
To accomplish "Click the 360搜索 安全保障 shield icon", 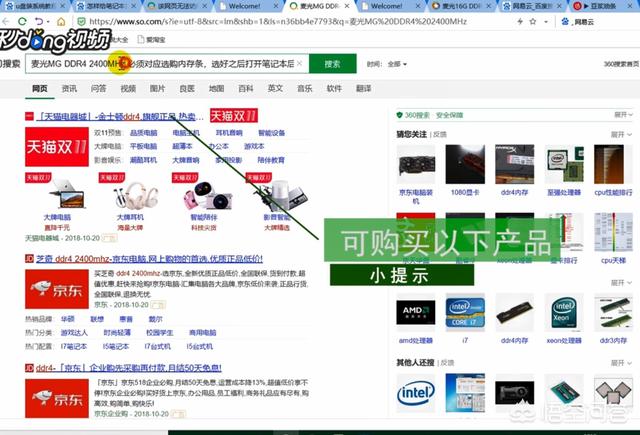I will tap(400, 114).
